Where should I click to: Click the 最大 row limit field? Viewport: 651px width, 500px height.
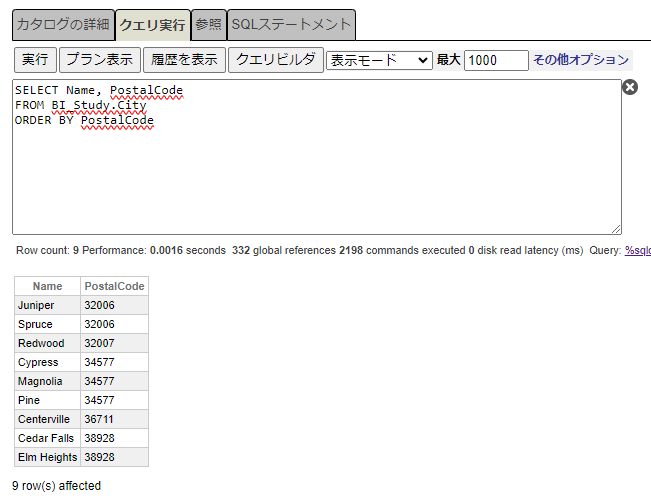tap(496, 60)
